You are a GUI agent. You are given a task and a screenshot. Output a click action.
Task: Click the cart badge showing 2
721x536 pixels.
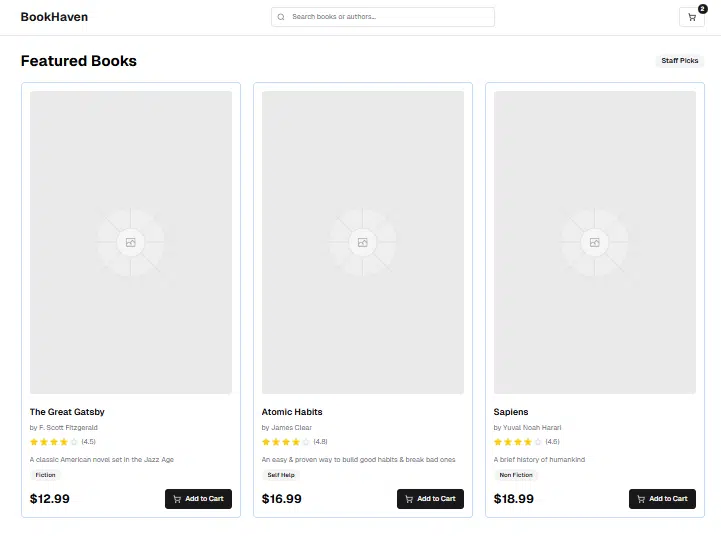click(703, 9)
